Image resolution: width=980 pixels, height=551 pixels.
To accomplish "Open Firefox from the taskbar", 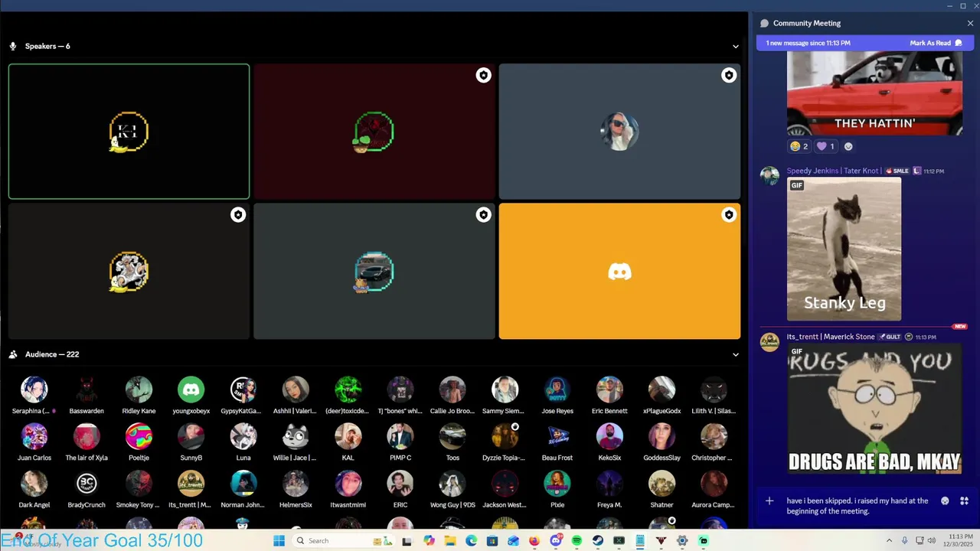I will [534, 541].
